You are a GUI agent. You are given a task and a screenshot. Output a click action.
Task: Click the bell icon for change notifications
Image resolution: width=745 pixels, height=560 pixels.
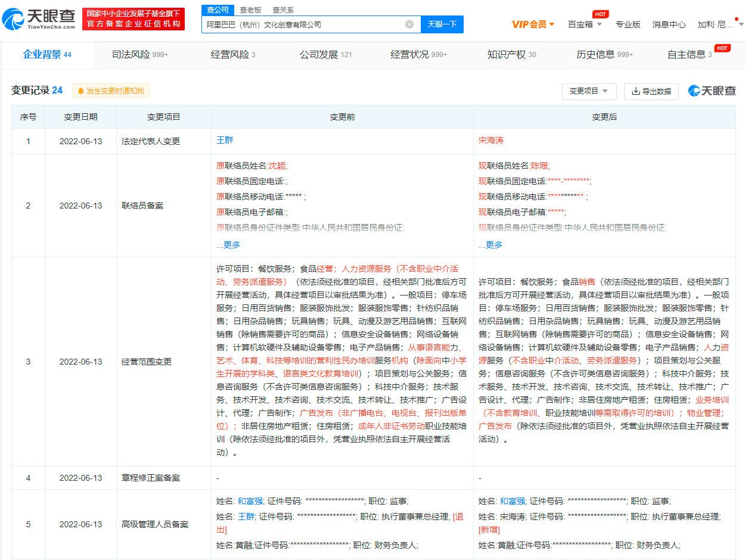coord(80,91)
